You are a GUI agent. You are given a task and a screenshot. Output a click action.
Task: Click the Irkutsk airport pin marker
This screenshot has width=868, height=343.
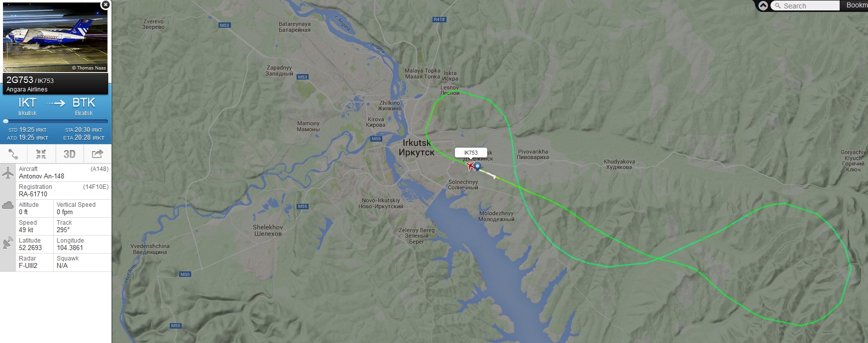[x=477, y=167]
